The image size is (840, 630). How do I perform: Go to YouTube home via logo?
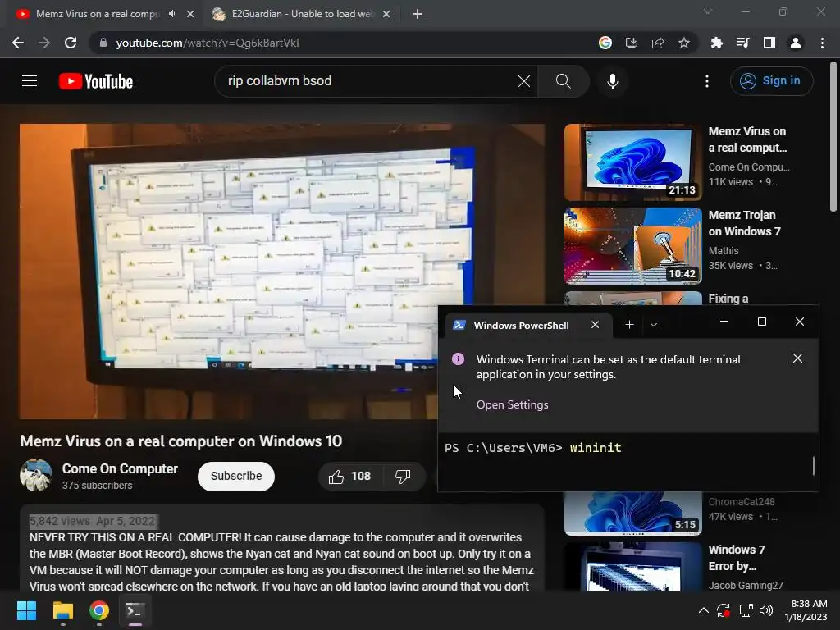pyautogui.click(x=96, y=81)
